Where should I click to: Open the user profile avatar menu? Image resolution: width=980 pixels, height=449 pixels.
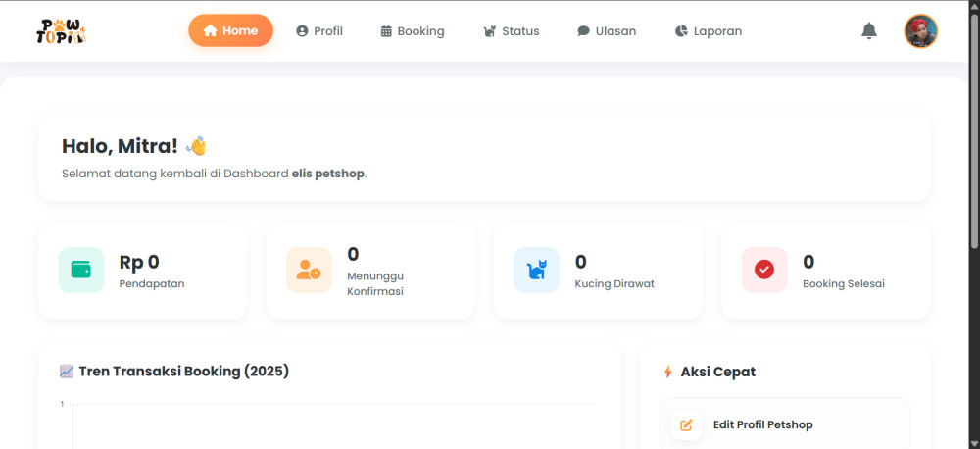[x=920, y=31]
